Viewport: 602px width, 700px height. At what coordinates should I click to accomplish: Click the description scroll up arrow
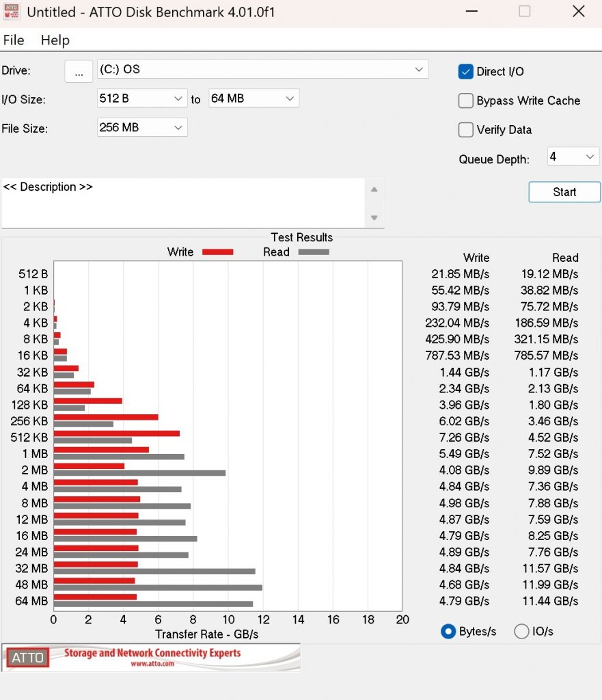(374, 189)
